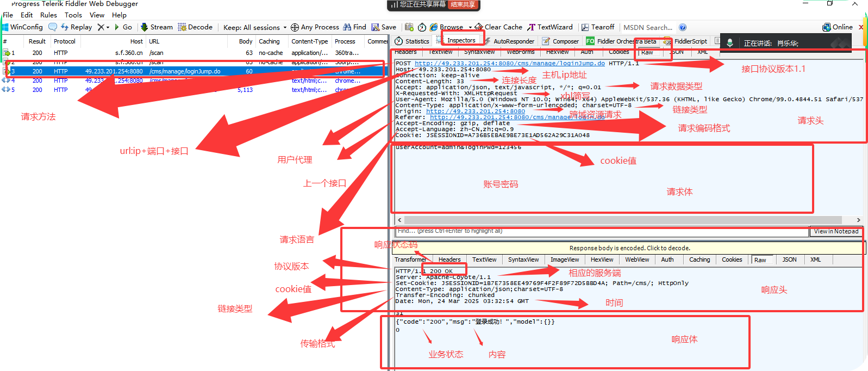This screenshot has height=371, width=868.
Task: Select request Raw inspector tab
Action: pyautogui.click(x=647, y=53)
